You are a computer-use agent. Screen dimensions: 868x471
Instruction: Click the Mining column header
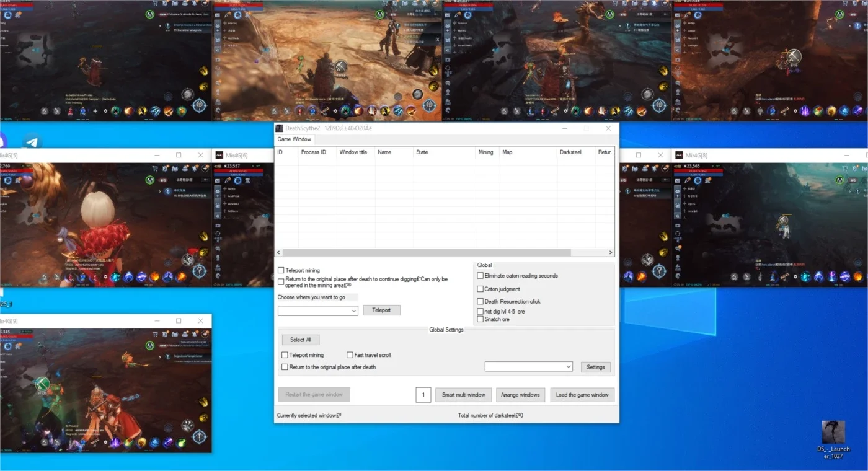tap(487, 152)
